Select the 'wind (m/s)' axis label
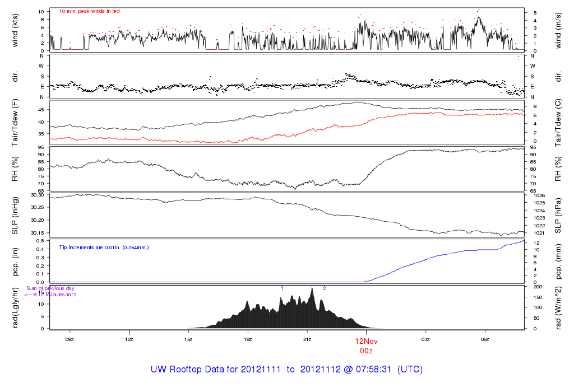Viewport: 574px width, 392px height. (x=558, y=30)
